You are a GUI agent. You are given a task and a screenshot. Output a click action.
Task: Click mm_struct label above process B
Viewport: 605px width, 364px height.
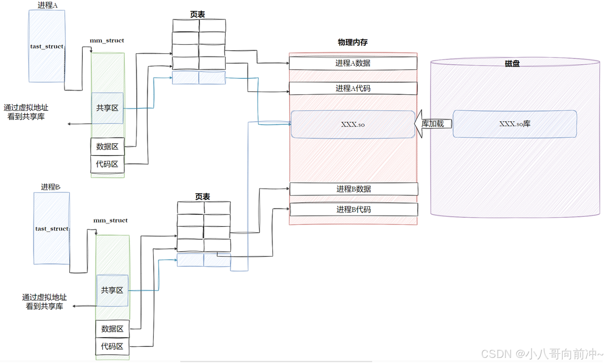click(x=110, y=221)
